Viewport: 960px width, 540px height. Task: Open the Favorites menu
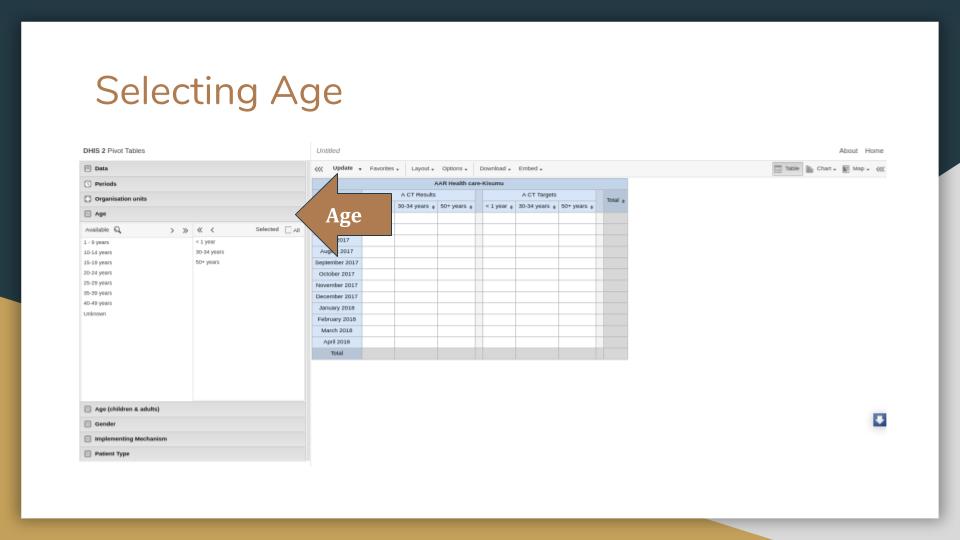coord(384,168)
